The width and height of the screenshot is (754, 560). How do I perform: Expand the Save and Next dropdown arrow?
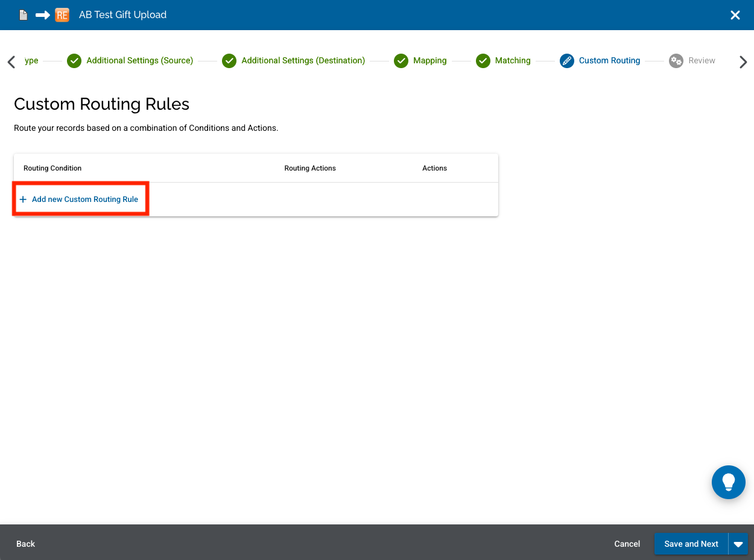[x=738, y=544]
